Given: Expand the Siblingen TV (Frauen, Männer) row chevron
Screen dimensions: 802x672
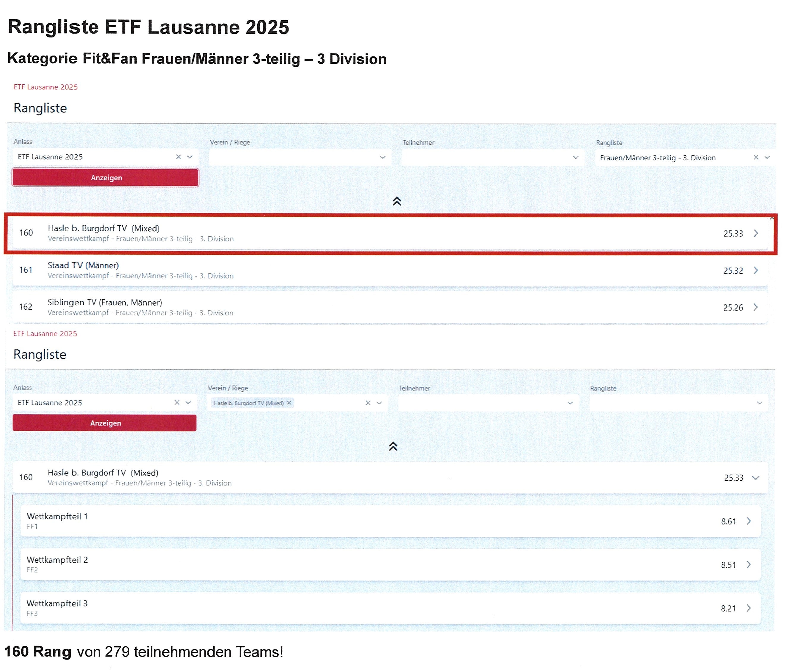Looking at the screenshot, I should 755,307.
